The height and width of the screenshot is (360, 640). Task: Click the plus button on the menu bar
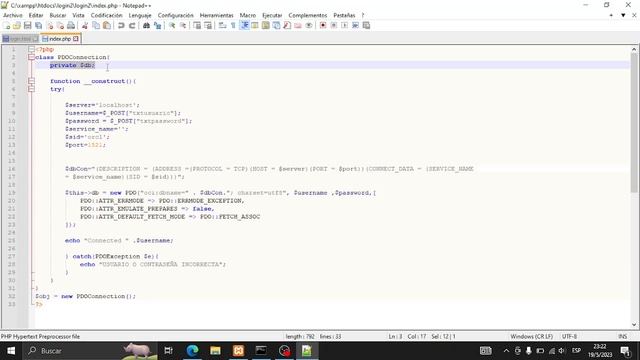[x=611, y=16]
